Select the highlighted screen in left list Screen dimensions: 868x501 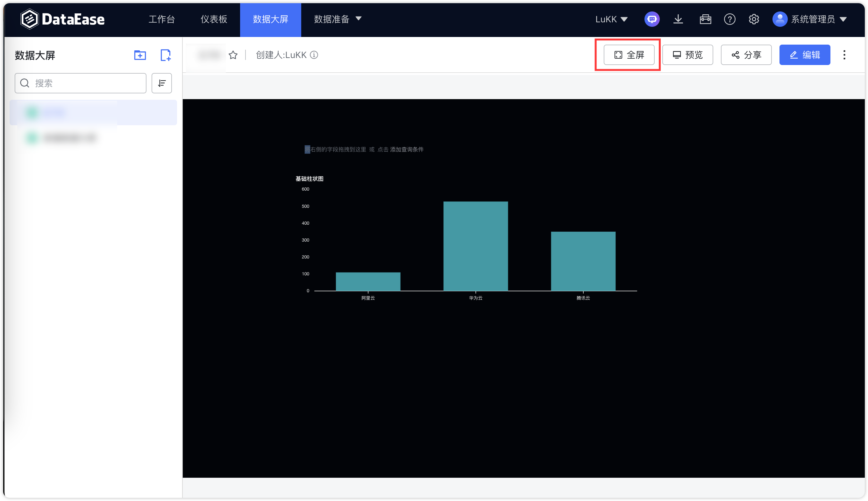pyautogui.click(x=93, y=112)
